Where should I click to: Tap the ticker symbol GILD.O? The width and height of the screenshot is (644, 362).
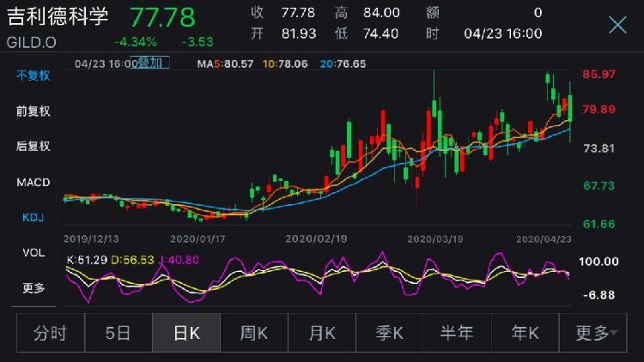tap(31, 42)
